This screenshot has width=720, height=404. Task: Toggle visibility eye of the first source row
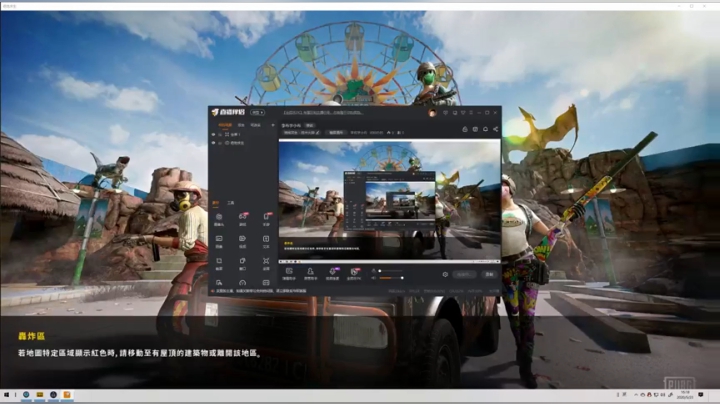tap(213, 135)
